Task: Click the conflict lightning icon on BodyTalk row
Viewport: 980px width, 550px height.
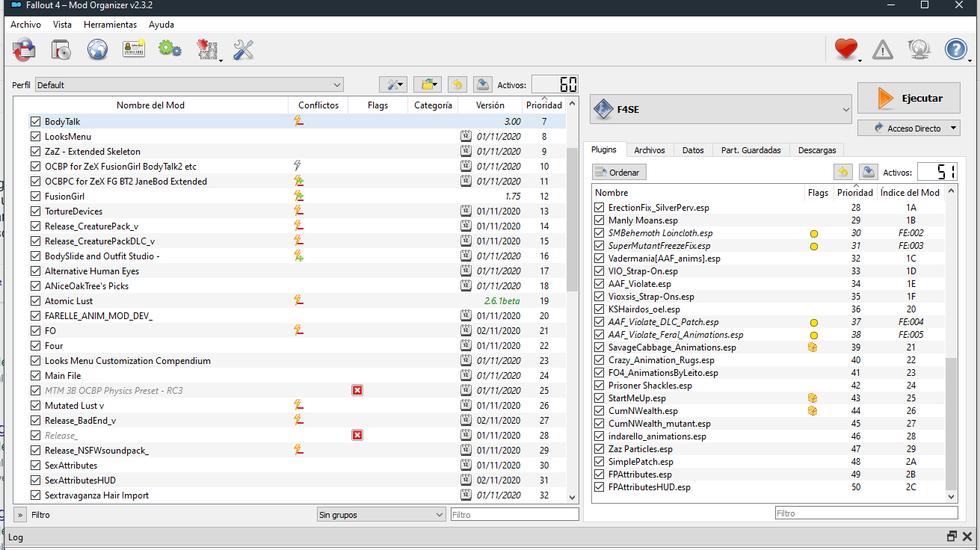Action: coord(298,121)
